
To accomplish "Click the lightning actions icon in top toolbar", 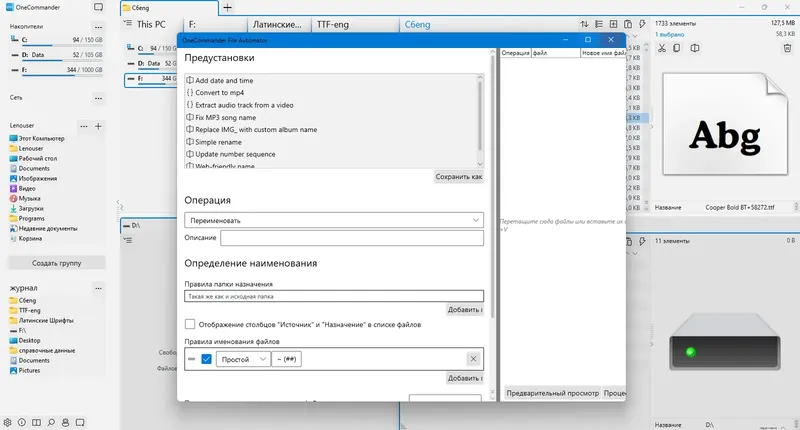I will tap(642, 24).
